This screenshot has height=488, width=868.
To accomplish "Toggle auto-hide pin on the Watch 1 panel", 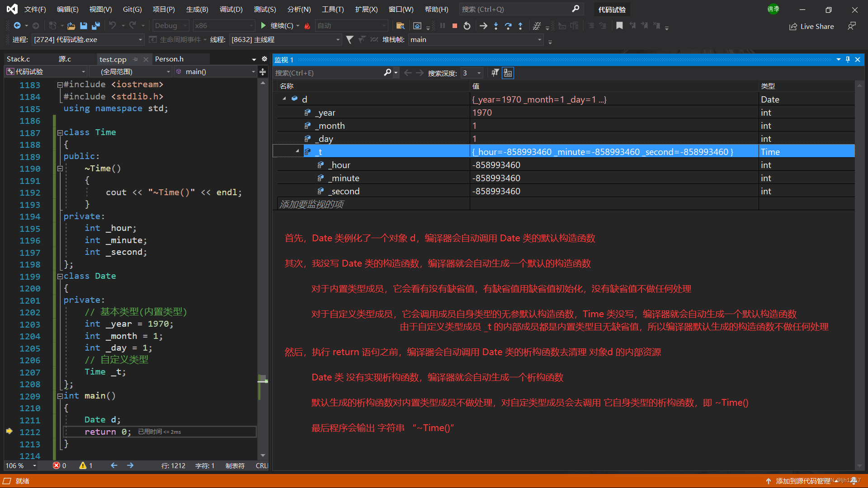I will coord(848,60).
